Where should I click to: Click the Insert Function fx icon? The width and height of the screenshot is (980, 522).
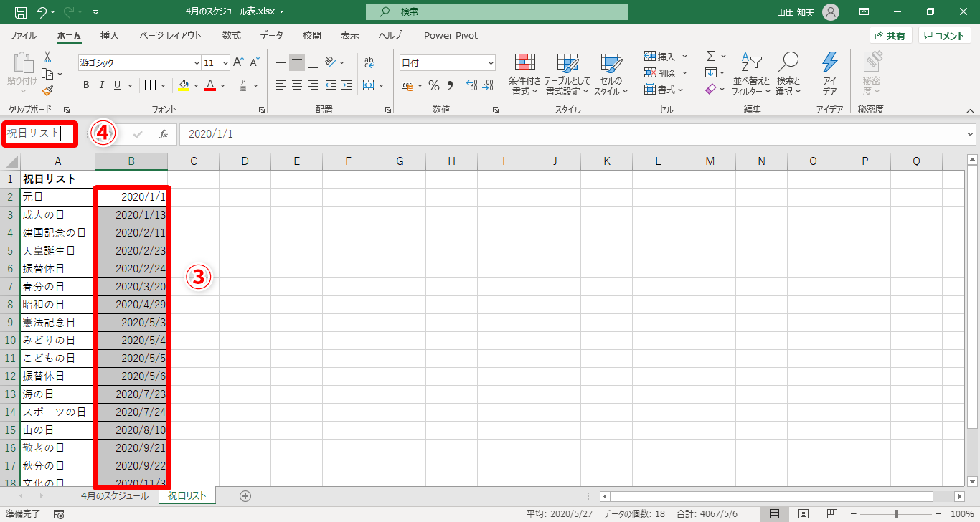pyautogui.click(x=164, y=134)
